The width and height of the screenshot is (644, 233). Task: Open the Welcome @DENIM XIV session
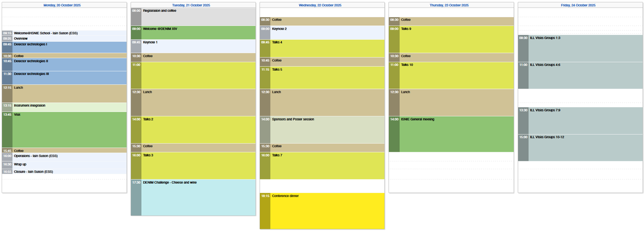pos(199,32)
